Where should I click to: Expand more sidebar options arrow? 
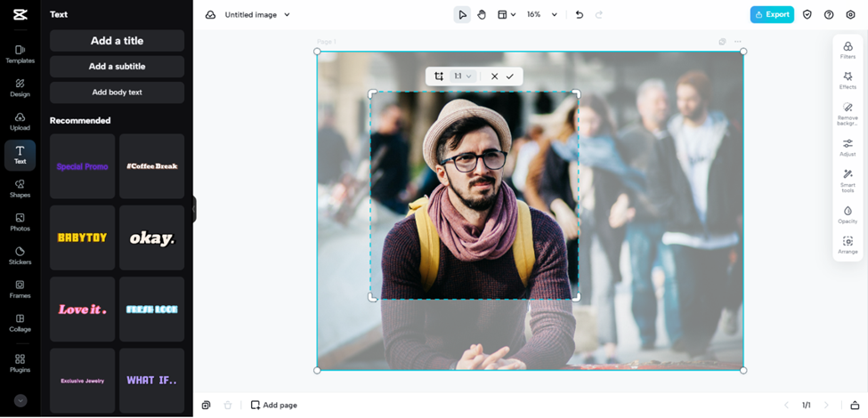(x=20, y=401)
